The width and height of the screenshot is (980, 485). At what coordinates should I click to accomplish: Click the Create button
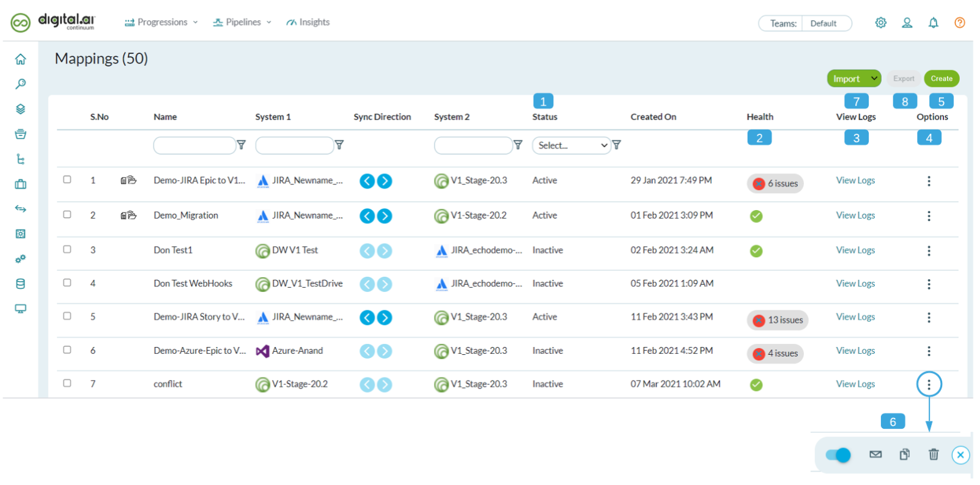coord(941,78)
